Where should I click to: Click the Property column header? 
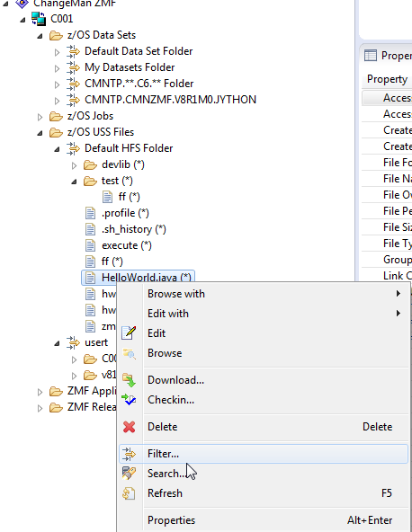(x=387, y=79)
